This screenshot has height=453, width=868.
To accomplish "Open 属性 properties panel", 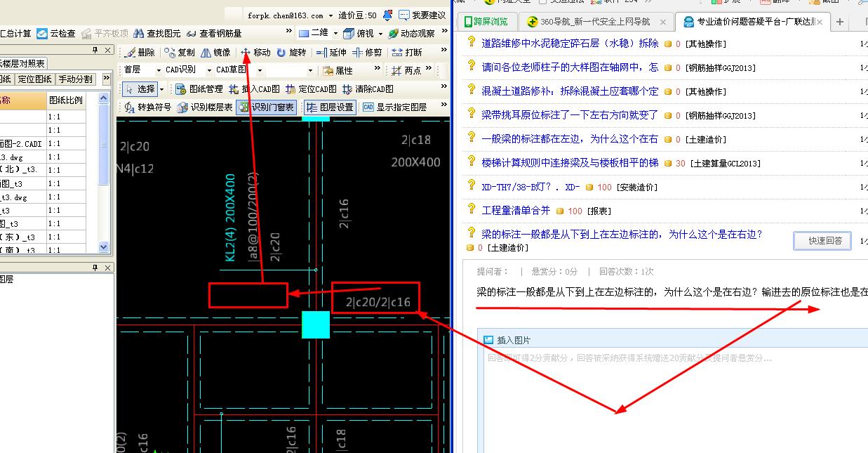I will (338, 71).
